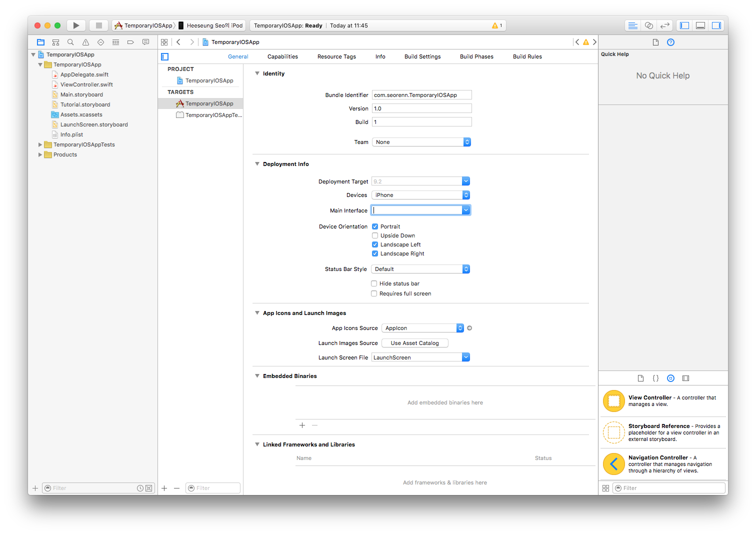Switch to Version editor
756x535 pixels.
pos(665,25)
